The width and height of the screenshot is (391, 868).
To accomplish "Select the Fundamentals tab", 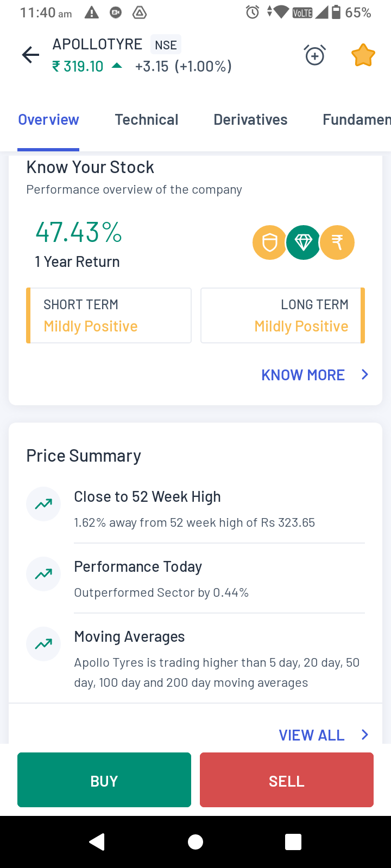I will click(356, 120).
